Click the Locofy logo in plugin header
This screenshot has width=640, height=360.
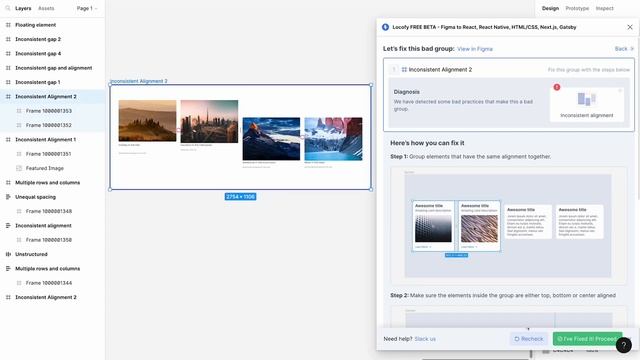385,27
